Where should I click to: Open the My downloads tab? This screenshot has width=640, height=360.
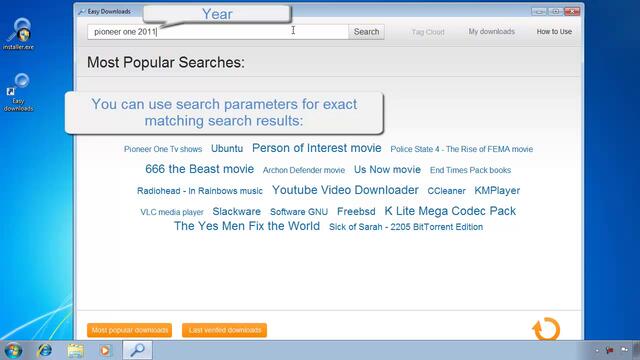[491, 31]
